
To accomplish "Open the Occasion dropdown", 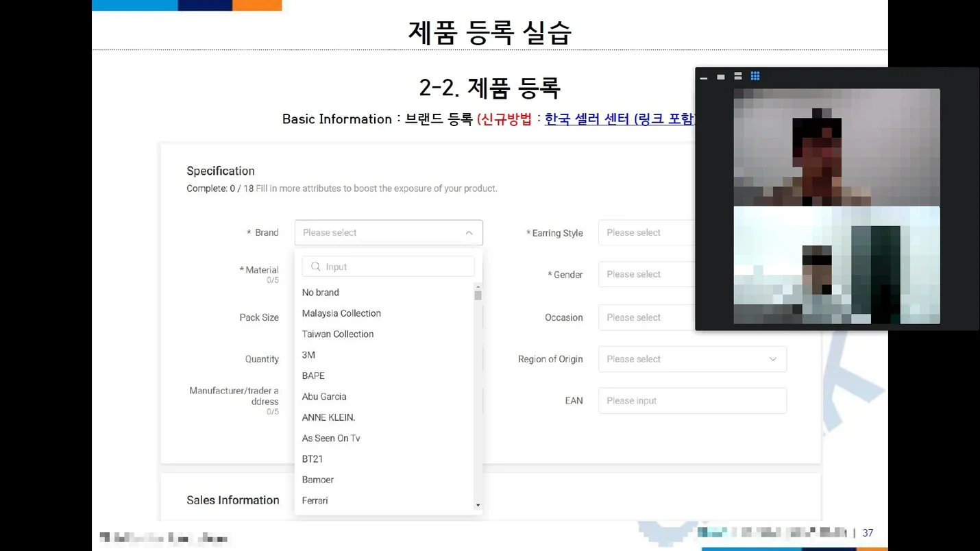I will [x=646, y=318].
